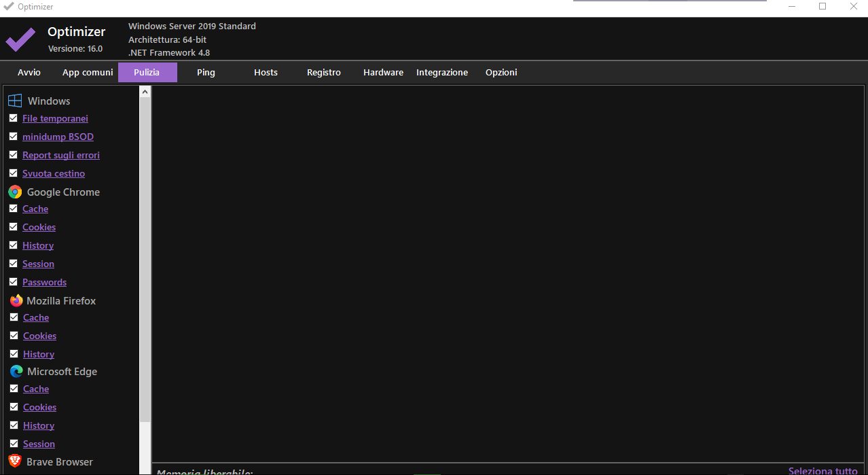Click the Mozilla Firefox icon
Viewport: 868px width, 475px height.
click(16, 301)
